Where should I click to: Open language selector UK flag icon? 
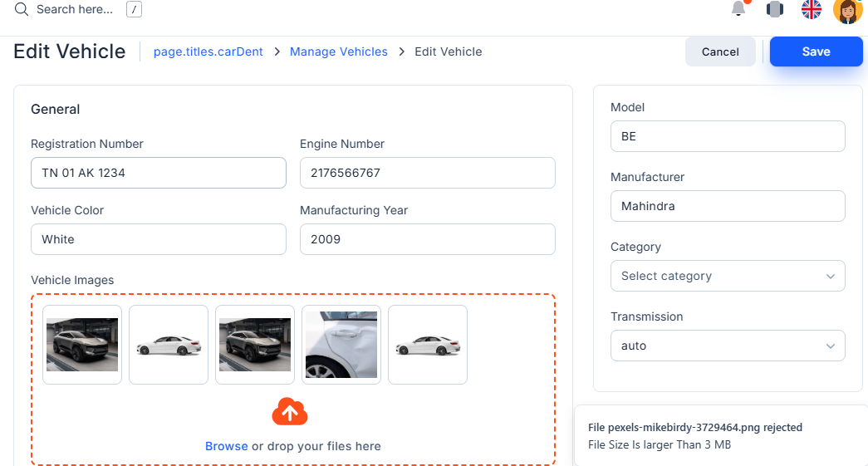click(812, 9)
